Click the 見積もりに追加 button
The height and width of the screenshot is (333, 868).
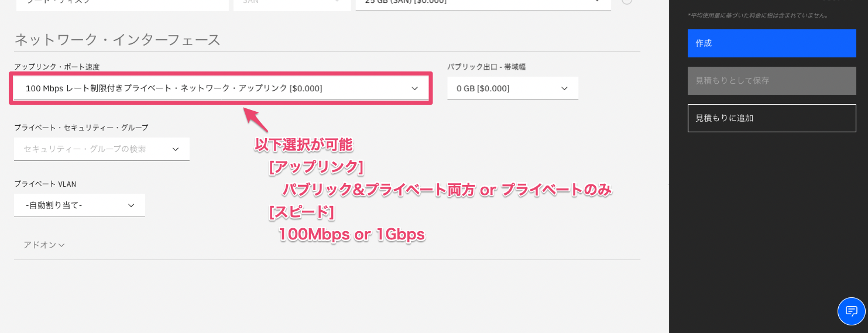(771, 118)
